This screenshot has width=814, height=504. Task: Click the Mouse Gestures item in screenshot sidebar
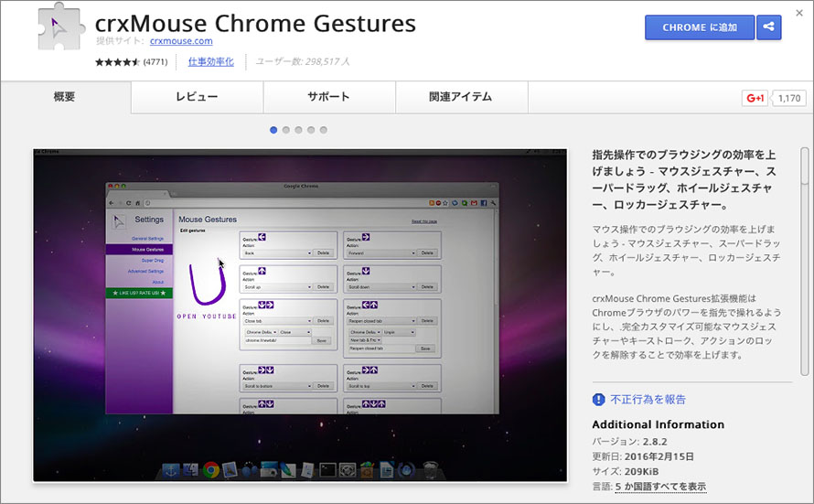click(x=139, y=250)
